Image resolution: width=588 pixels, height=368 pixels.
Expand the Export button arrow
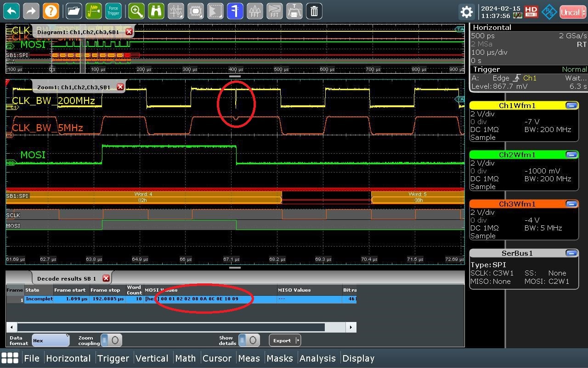(298, 340)
